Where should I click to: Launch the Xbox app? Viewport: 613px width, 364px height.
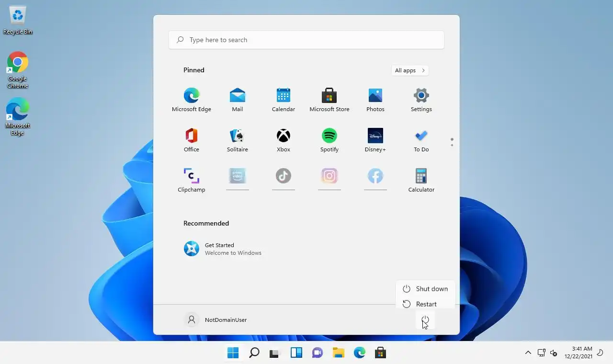coord(284,140)
